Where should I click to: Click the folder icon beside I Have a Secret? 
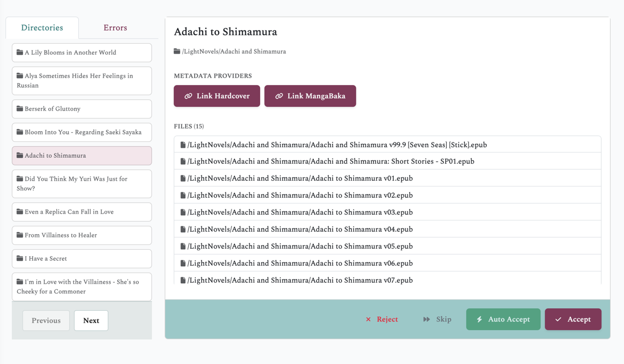point(20,258)
